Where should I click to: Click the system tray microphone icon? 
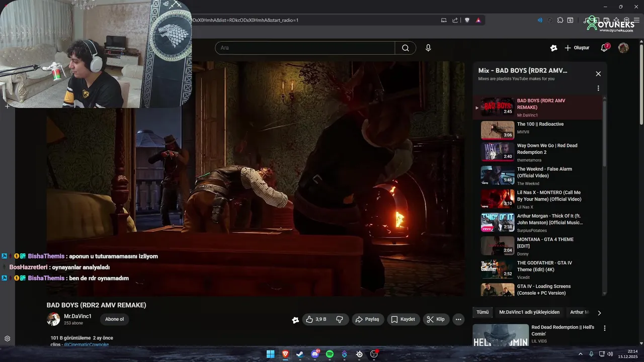[x=591, y=354]
